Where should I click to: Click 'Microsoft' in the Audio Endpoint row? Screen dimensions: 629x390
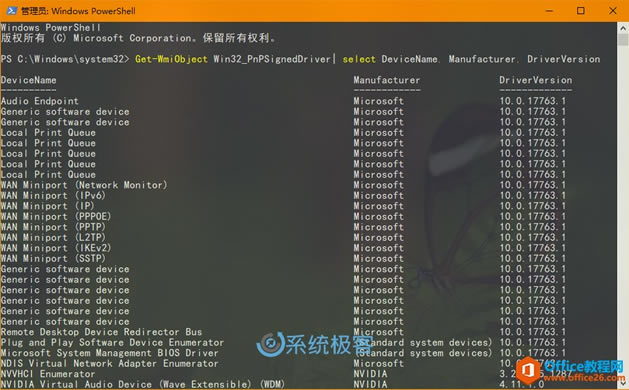coord(378,101)
